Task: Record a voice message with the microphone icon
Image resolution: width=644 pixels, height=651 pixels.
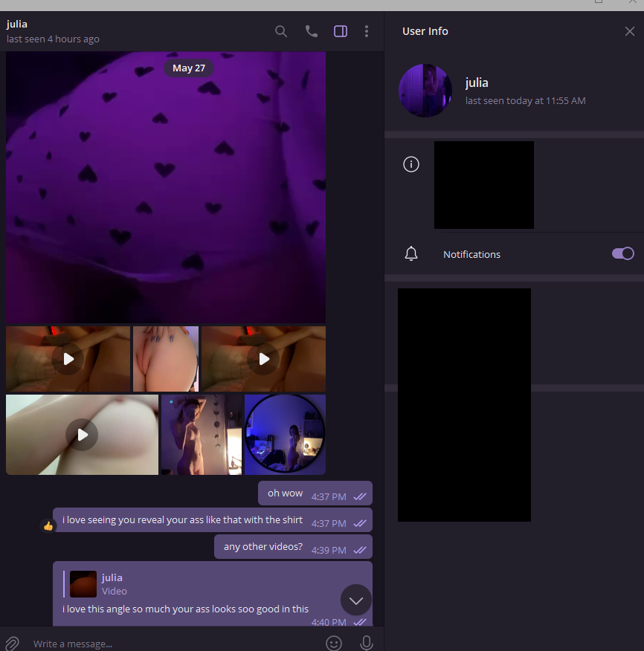Action: click(366, 644)
